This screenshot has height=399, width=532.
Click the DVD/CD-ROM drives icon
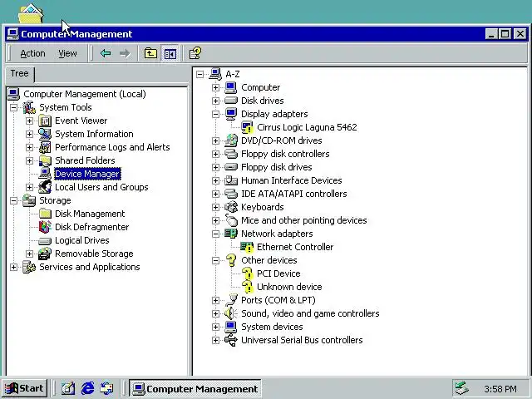pyautogui.click(x=231, y=140)
